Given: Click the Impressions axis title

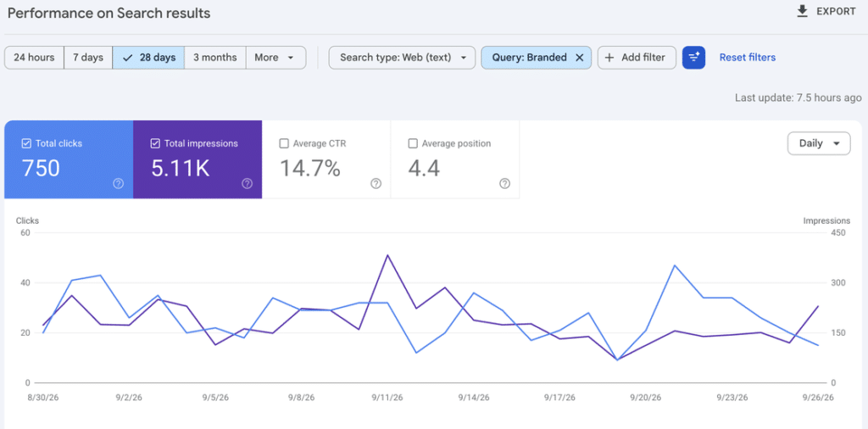Looking at the screenshot, I should pyautogui.click(x=827, y=221).
